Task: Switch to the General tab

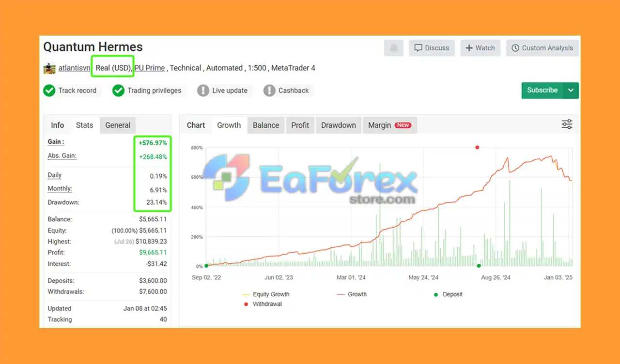Action: point(118,125)
